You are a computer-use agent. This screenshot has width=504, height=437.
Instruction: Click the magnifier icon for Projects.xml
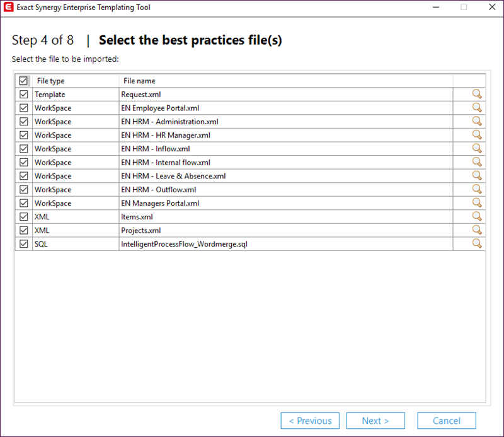(477, 230)
